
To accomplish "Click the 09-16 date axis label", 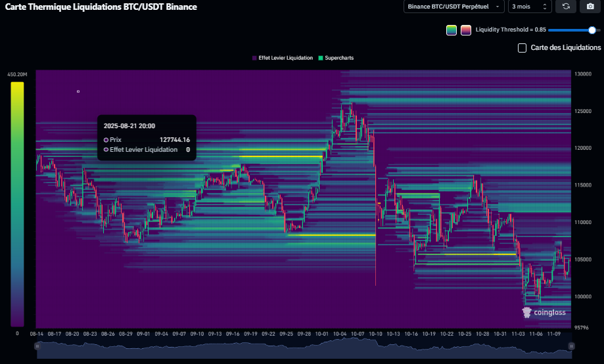I will (x=233, y=334).
